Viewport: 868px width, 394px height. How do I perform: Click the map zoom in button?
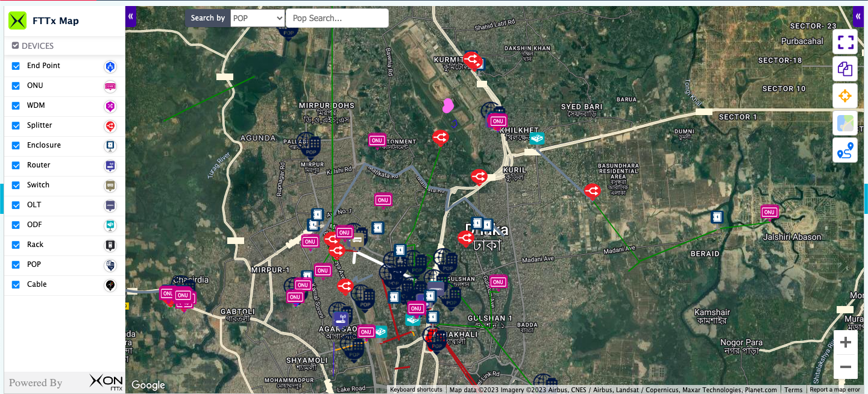(845, 343)
